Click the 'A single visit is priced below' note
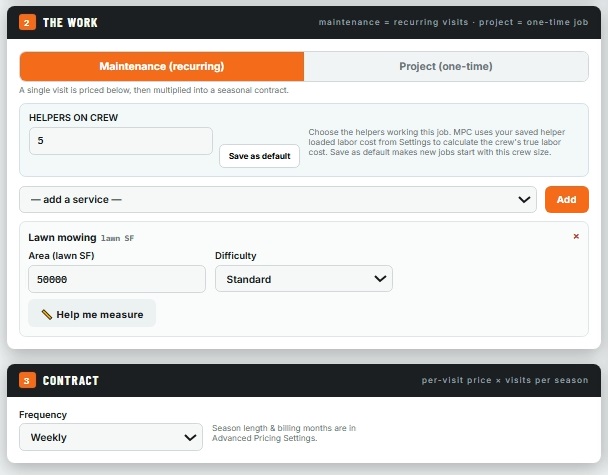This screenshot has width=608, height=475. (x=154, y=90)
